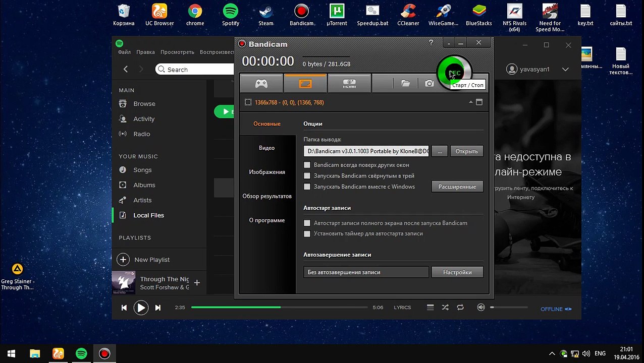Toggle repeat in Spotify

[460, 308]
